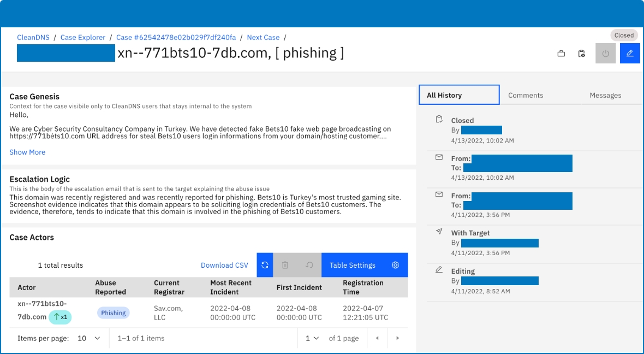This screenshot has height=354, width=644.
Task: Sort by Most Recent Incident column header
Action: pyautogui.click(x=231, y=287)
